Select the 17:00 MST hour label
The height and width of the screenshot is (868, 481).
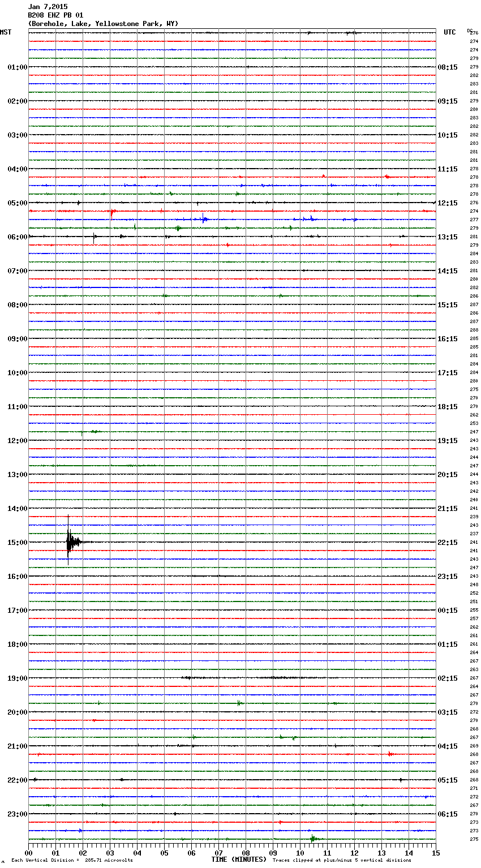point(18,611)
